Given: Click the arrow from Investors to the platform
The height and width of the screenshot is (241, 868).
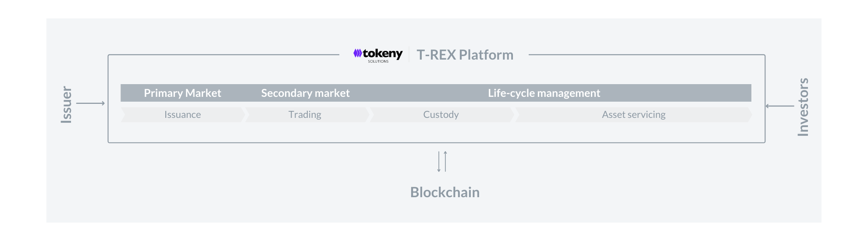Looking at the screenshot, I should [x=780, y=106].
